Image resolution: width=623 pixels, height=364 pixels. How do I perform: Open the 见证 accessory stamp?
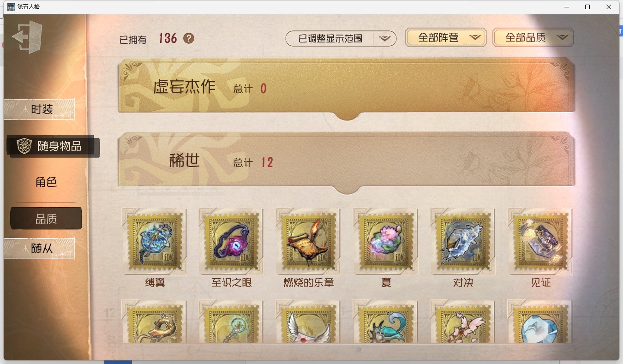click(x=540, y=241)
